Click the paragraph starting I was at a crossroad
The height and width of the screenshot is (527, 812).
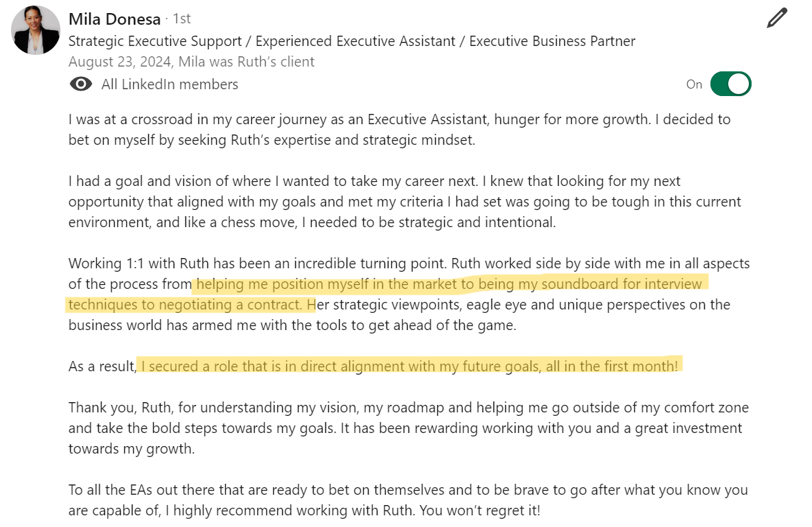(399, 130)
